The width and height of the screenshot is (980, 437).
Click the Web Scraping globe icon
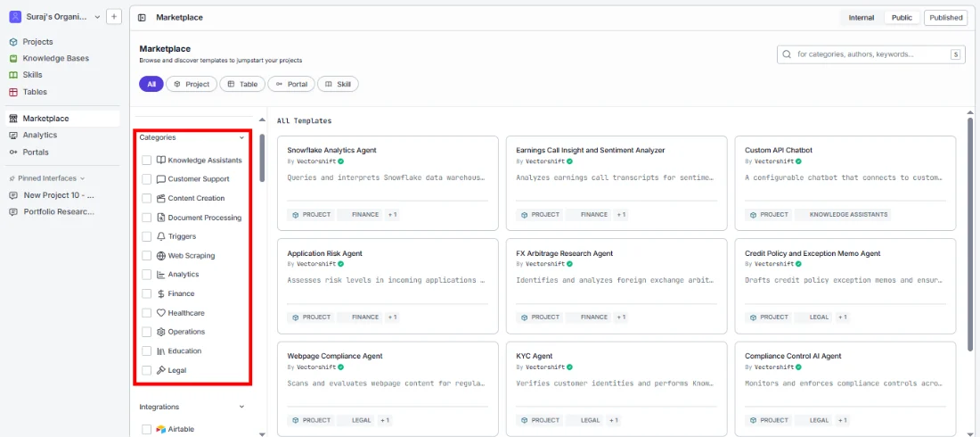pos(160,256)
